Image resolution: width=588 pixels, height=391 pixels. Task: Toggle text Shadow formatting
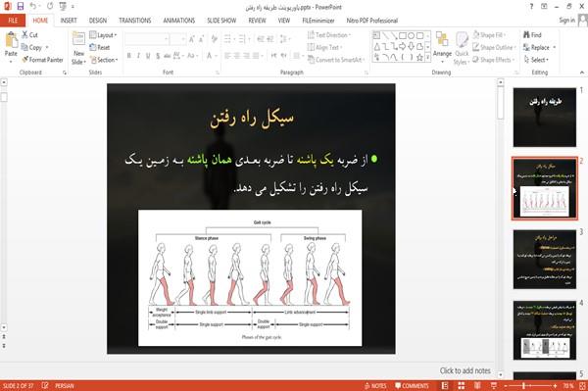[x=158, y=56]
